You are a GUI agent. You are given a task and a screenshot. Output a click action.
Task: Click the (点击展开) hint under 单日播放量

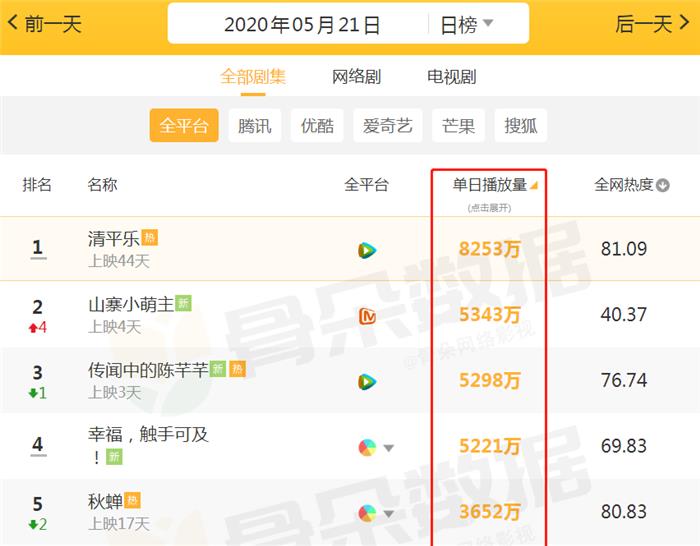[489, 208]
